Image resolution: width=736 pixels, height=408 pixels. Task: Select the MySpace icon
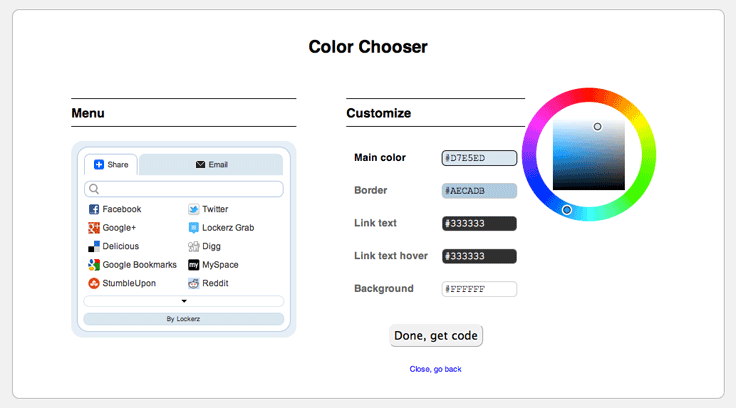(x=193, y=265)
